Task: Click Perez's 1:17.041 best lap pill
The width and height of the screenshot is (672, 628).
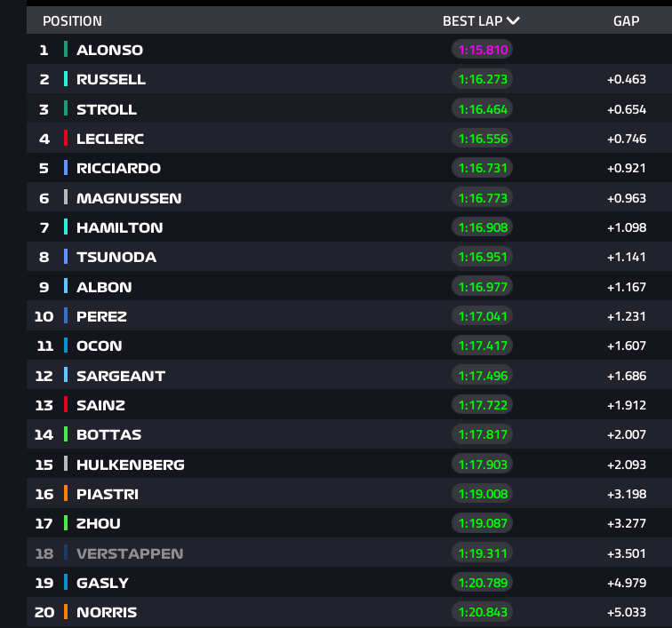Action: (x=482, y=316)
